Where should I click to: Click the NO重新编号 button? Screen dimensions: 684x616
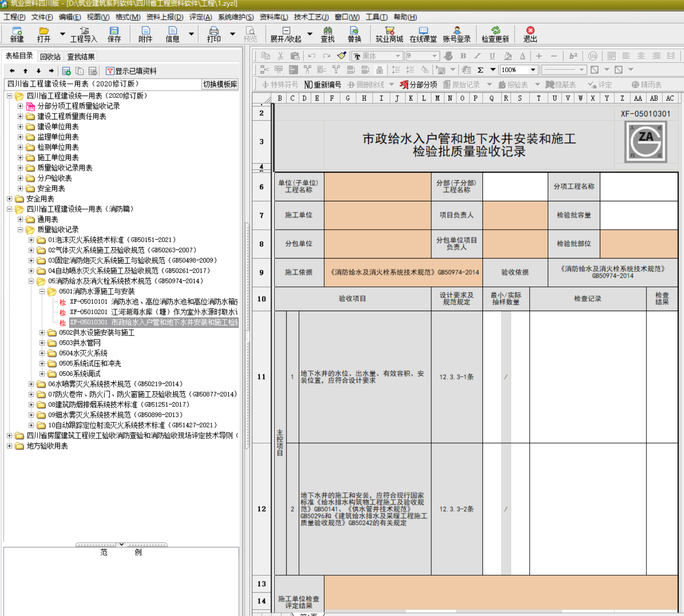[323, 85]
